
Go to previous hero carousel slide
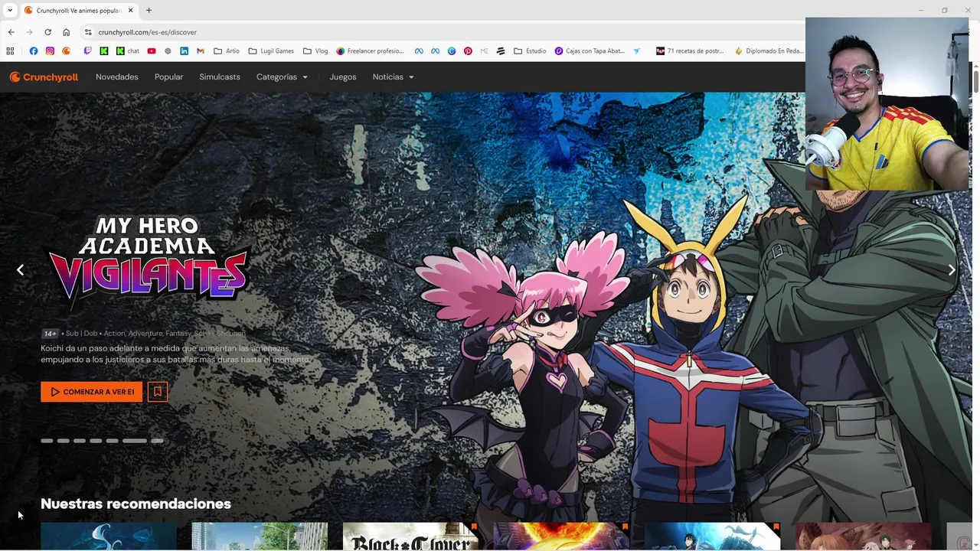tap(21, 269)
